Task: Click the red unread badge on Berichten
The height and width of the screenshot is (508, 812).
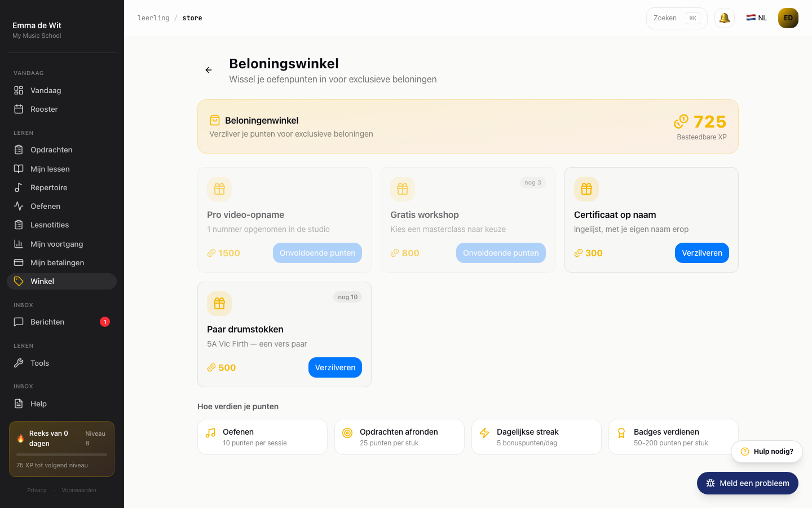Action: tap(105, 322)
